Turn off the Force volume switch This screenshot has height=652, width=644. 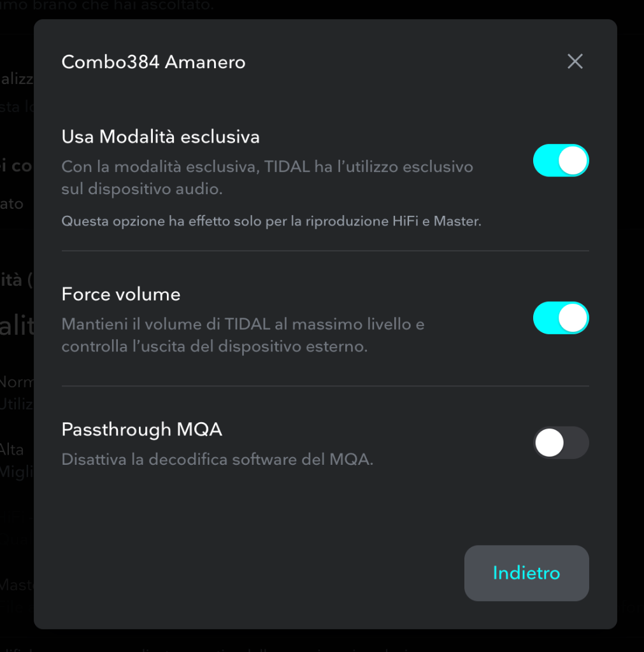561,318
